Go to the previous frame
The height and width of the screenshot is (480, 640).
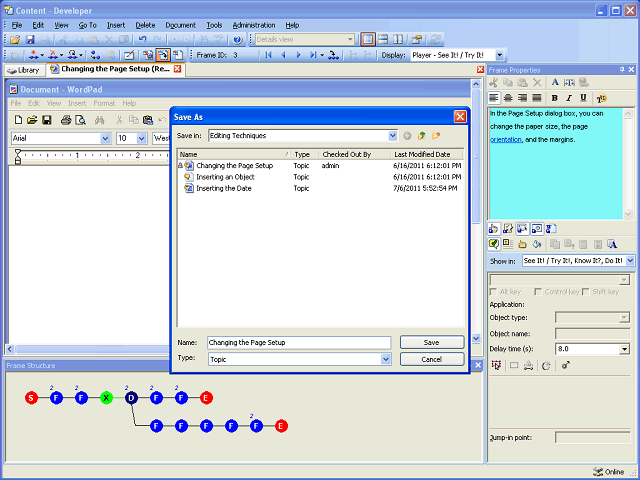tap(283, 55)
